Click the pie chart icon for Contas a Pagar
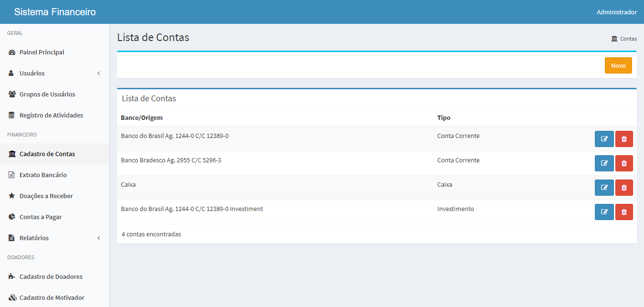This screenshot has width=644, height=307. pyautogui.click(x=12, y=217)
